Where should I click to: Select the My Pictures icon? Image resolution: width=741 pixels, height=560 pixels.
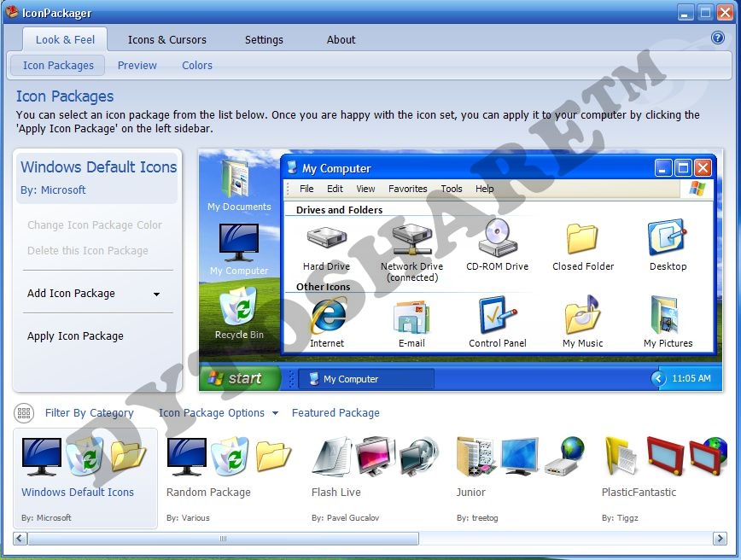pos(665,315)
